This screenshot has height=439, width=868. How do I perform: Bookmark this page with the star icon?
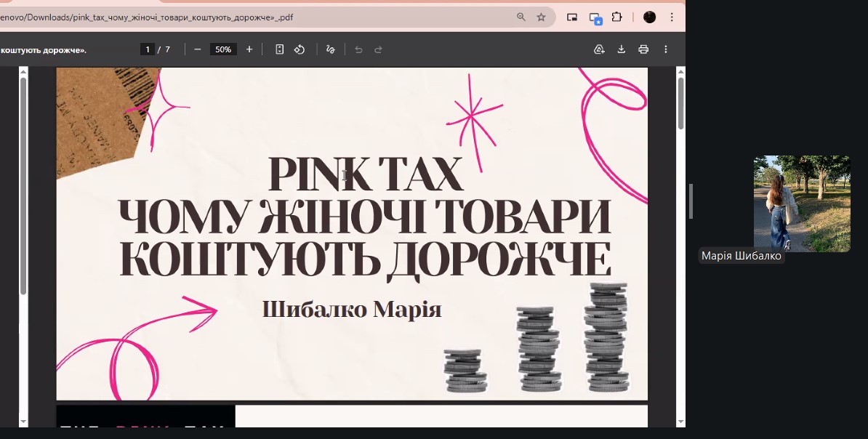[541, 17]
